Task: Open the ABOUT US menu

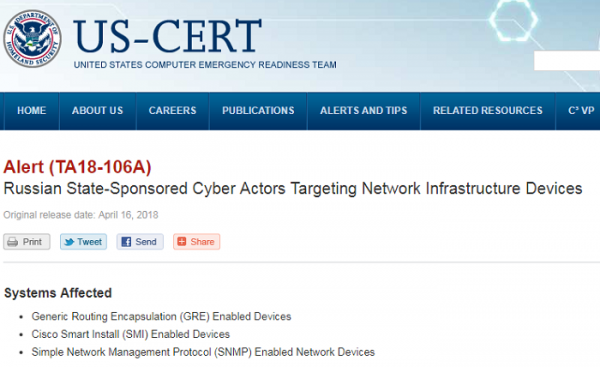Action: [x=98, y=111]
